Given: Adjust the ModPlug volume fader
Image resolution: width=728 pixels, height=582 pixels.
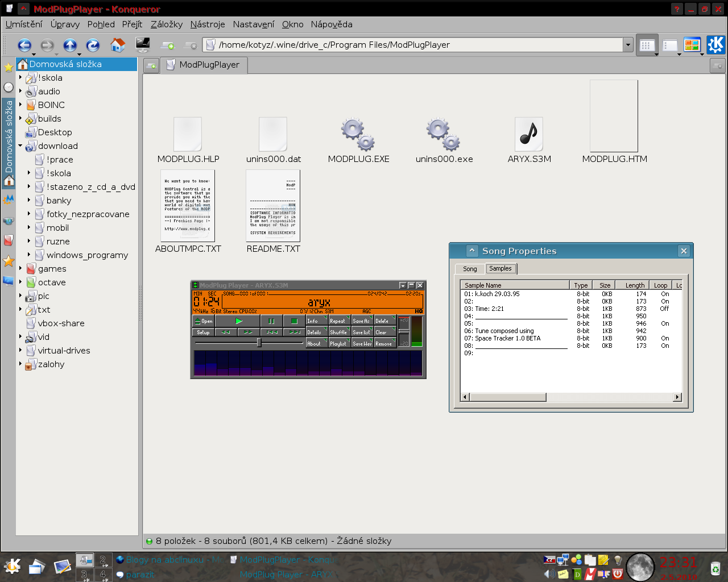Looking at the screenshot, I should [x=403, y=331].
